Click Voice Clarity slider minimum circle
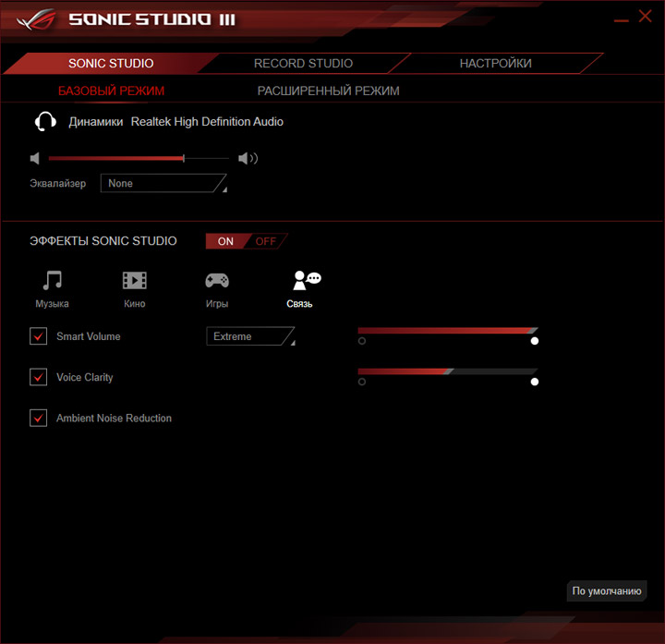This screenshot has width=665, height=644. (x=362, y=382)
